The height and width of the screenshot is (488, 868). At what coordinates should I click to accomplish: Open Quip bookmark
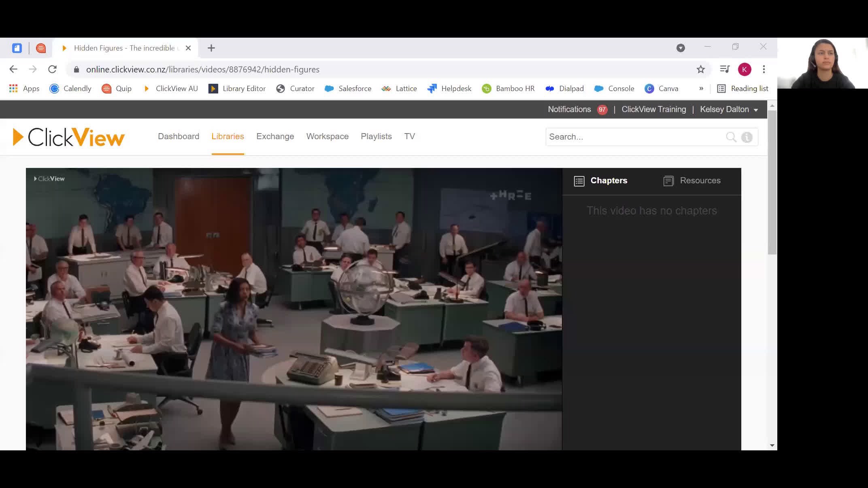pos(117,89)
